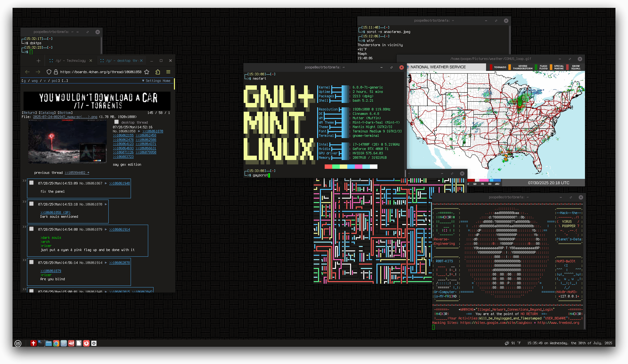This screenshot has width=628, height=364.
Task: Tick the checkbox on post No.106061870
Action: (31, 204)
